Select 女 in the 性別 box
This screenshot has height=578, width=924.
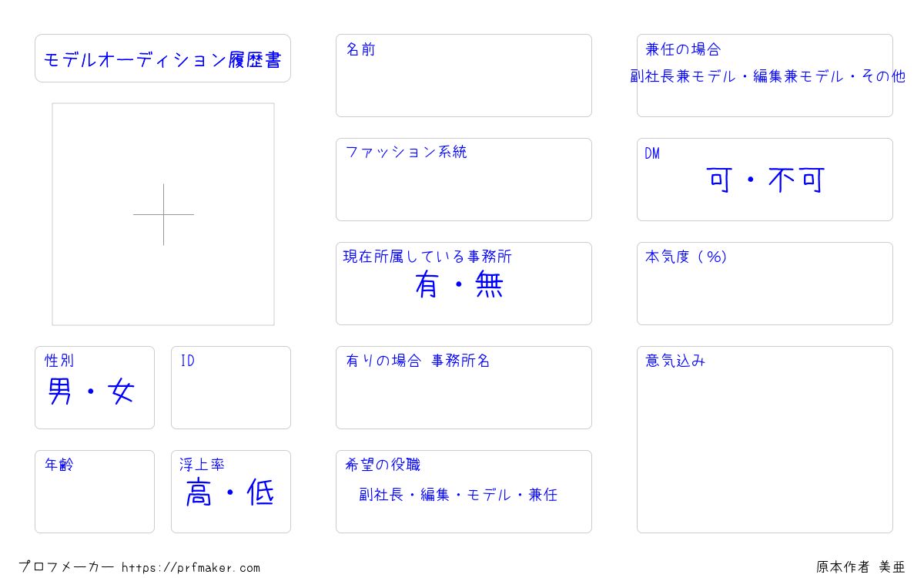[x=122, y=391]
